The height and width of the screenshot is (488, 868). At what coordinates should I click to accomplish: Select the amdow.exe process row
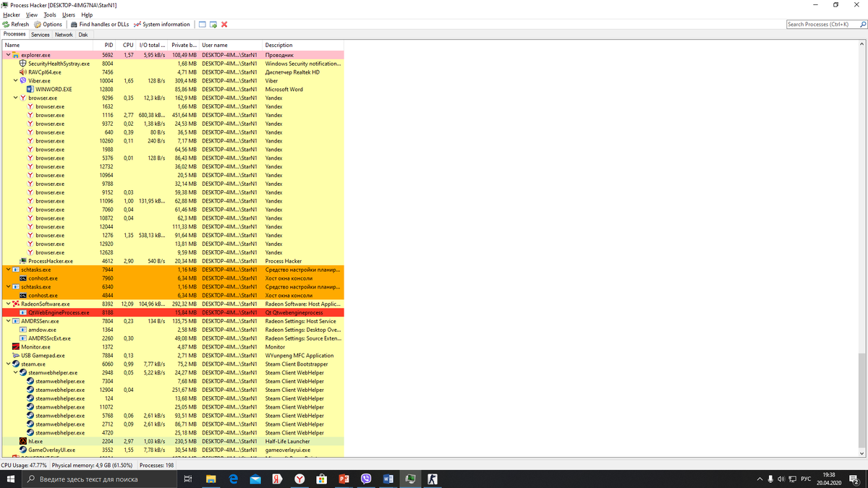coord(172,330)
